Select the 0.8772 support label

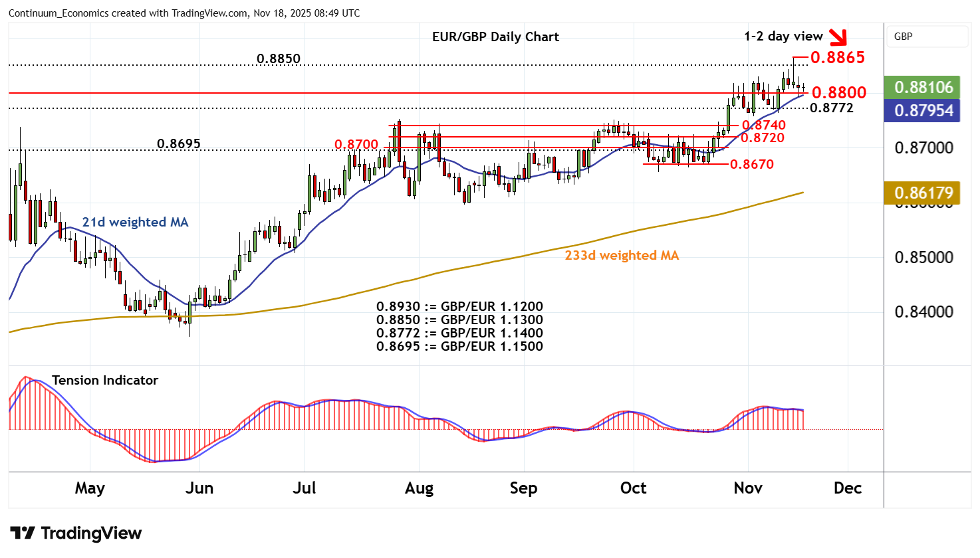[x=831, y=108]
